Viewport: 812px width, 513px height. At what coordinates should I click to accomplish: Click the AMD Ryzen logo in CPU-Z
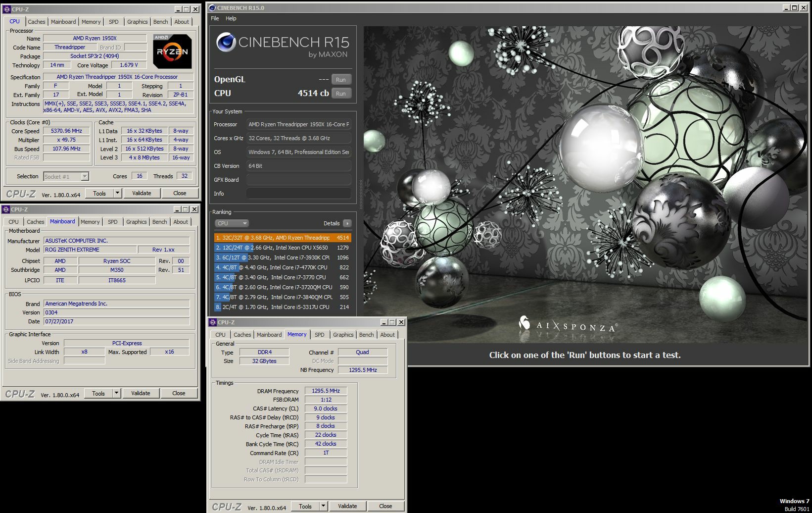pos(172,51)
